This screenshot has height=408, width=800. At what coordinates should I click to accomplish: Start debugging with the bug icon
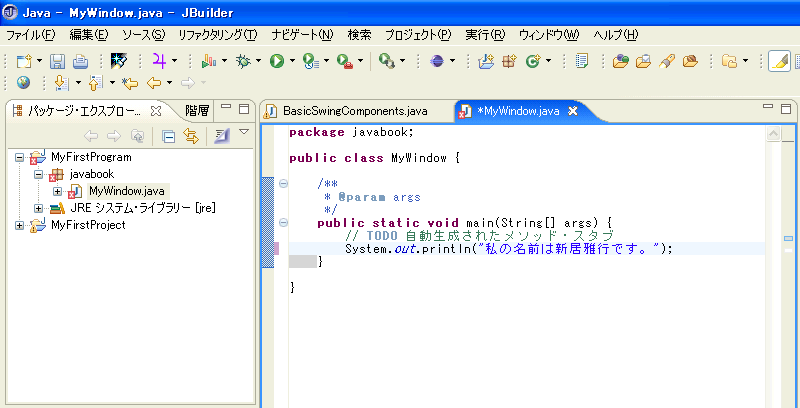pyautogui.click(x=241, y=62)
